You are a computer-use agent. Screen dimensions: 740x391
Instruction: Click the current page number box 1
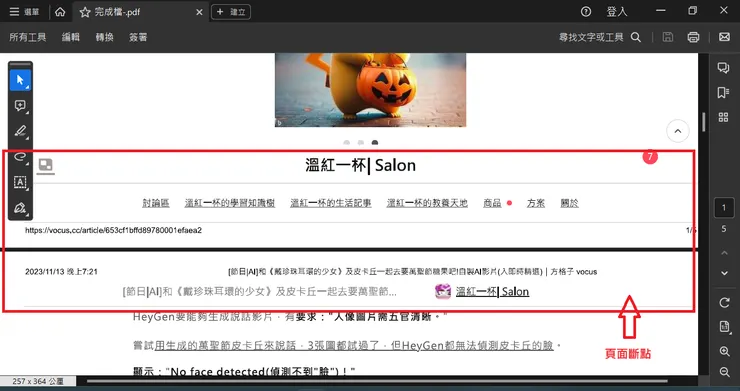(724, 208)
